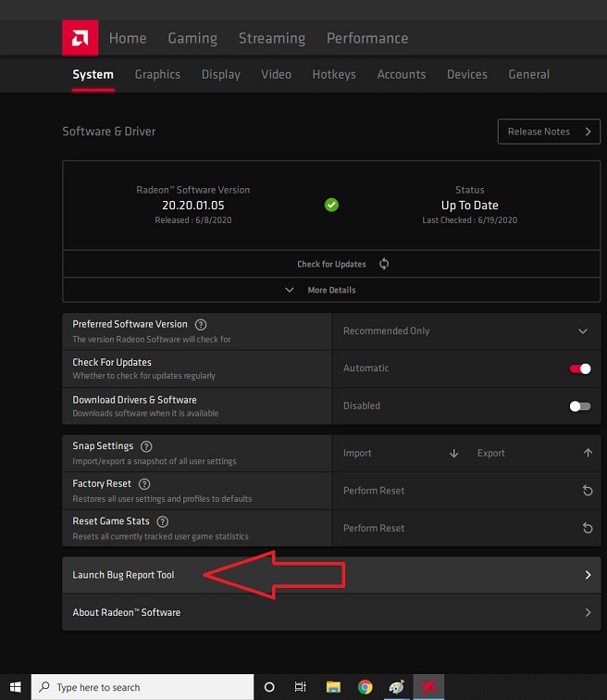Image resolution: width=607 pixels, height=700 pixels.
Task: Click the help icon next to Reset Game Stats
Action: [x=162, y=521]
